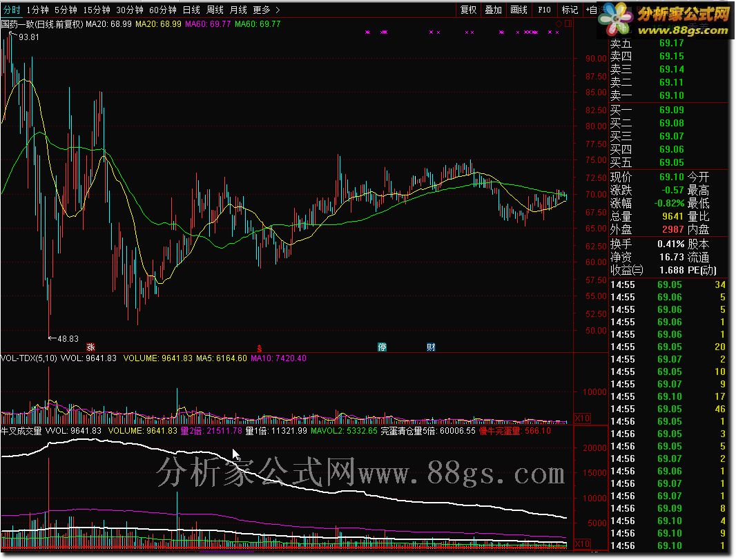Click the 收益(三) 1.688 value
Screen dimensions: 736x560
(672, 271)
